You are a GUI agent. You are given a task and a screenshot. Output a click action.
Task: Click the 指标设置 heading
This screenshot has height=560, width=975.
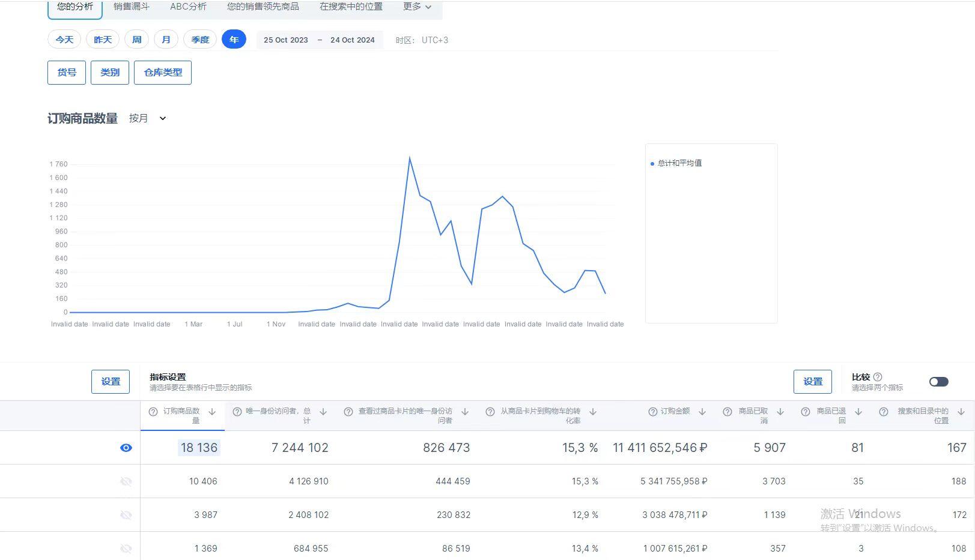point(168,377)
